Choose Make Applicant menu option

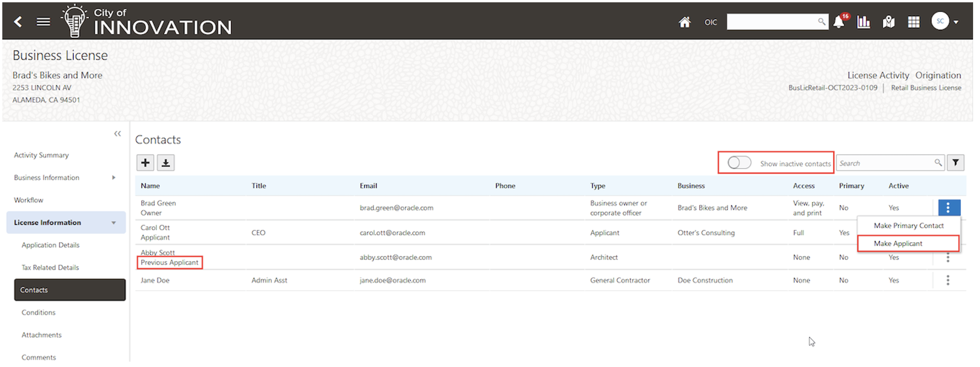click(x=908, y=243)
